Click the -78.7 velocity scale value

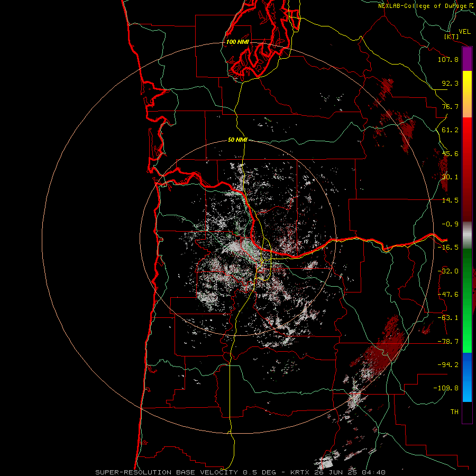[x=448, y=342]
